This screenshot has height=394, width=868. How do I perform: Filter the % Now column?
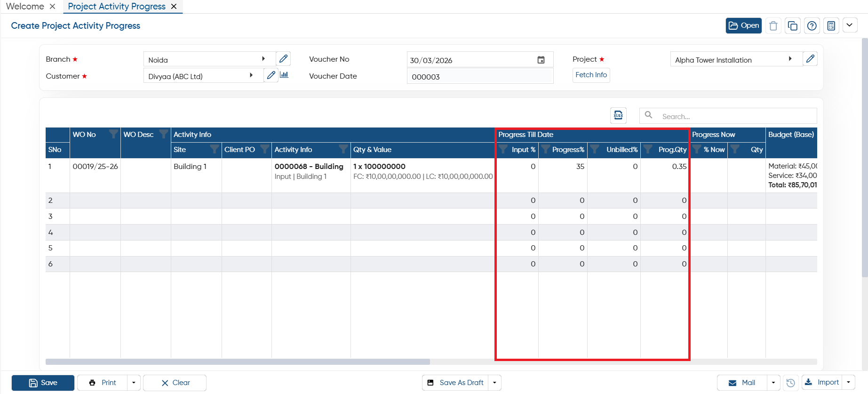click(x=697, y=149)
